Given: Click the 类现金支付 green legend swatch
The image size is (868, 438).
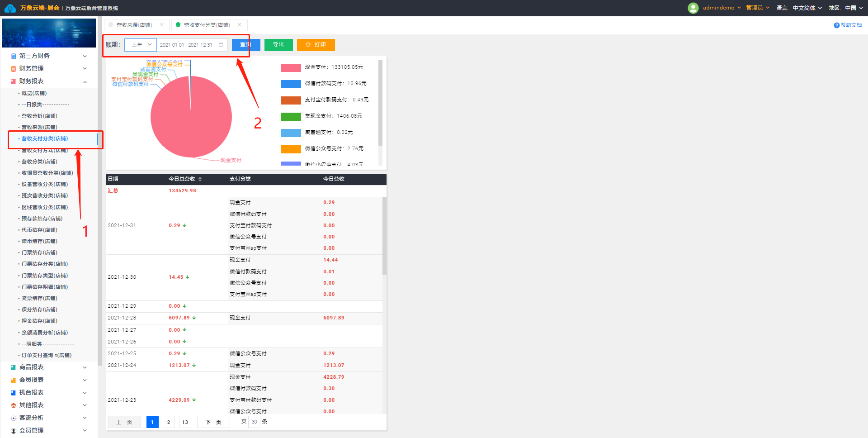Looking at the screenshot, I should click(291, 117).
